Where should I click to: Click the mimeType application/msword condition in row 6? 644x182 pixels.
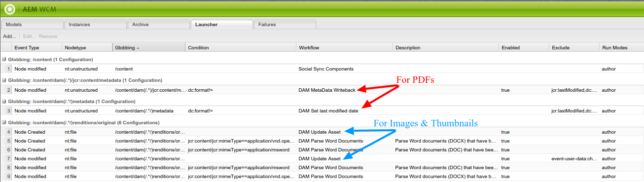(241, 150)
